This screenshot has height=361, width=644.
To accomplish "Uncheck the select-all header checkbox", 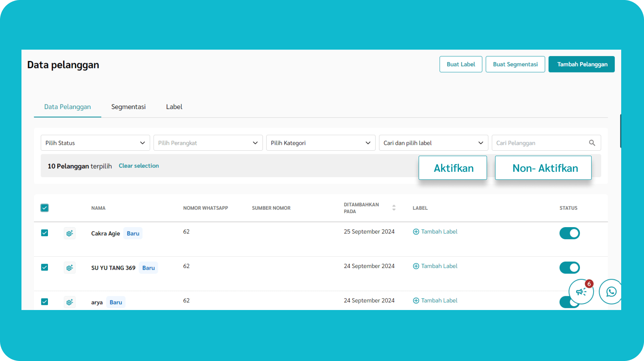I will click(x=45, y=208).
